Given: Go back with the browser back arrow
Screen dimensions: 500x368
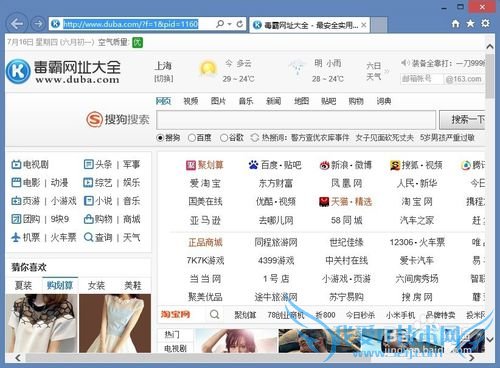Looking at the screenshot, I should 16,24.
